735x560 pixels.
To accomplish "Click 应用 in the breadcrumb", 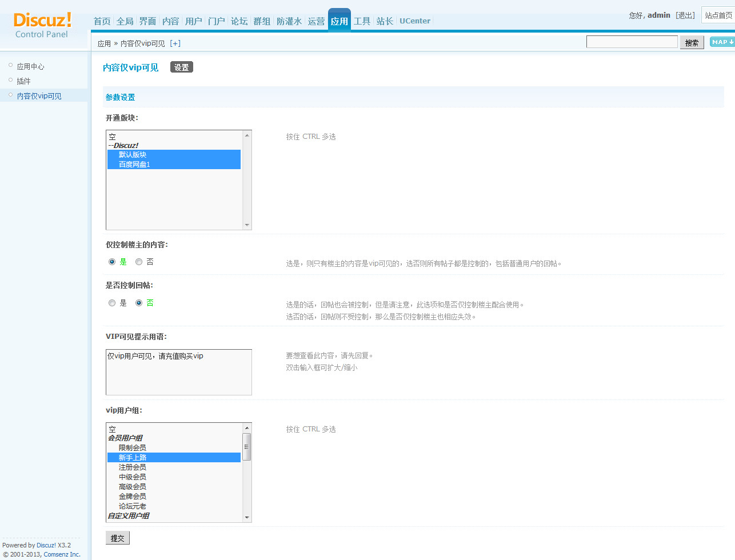I will pos(104,43).
